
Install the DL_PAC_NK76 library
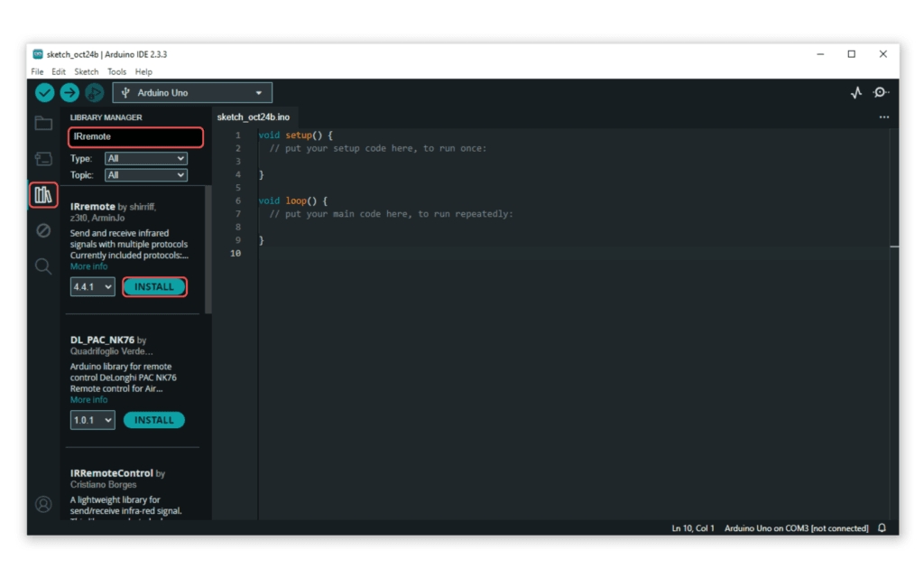tap(154, 420)
